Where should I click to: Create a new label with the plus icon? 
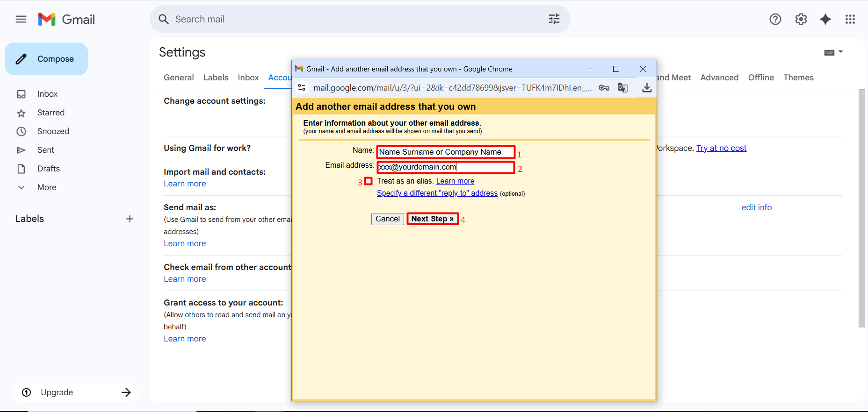tap(130, 219)
